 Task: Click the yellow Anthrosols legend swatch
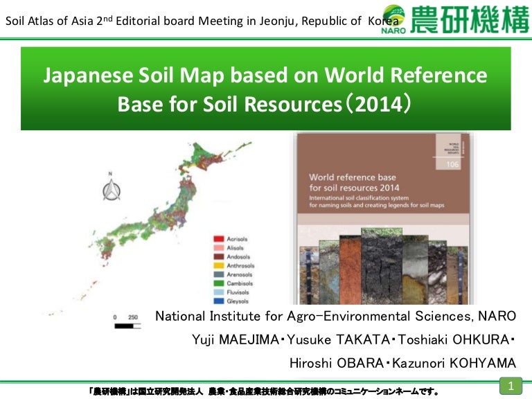[x=218, y=266]
